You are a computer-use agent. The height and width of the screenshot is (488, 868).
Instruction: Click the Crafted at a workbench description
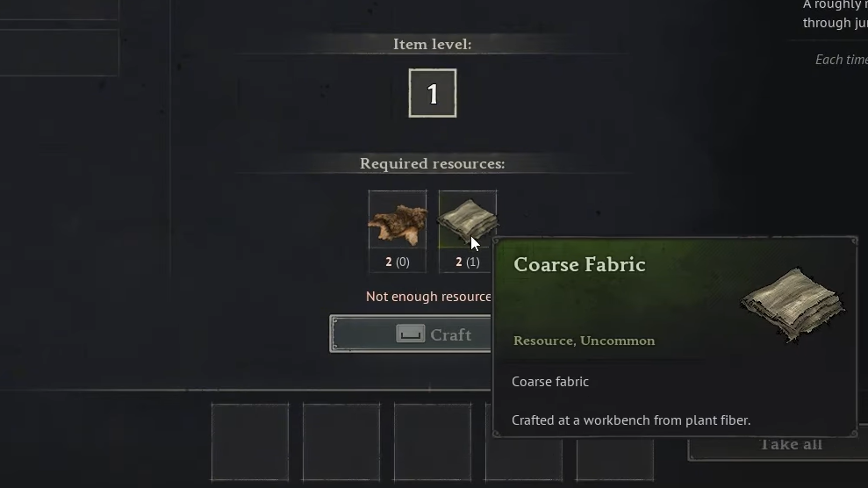pos(631,420)
